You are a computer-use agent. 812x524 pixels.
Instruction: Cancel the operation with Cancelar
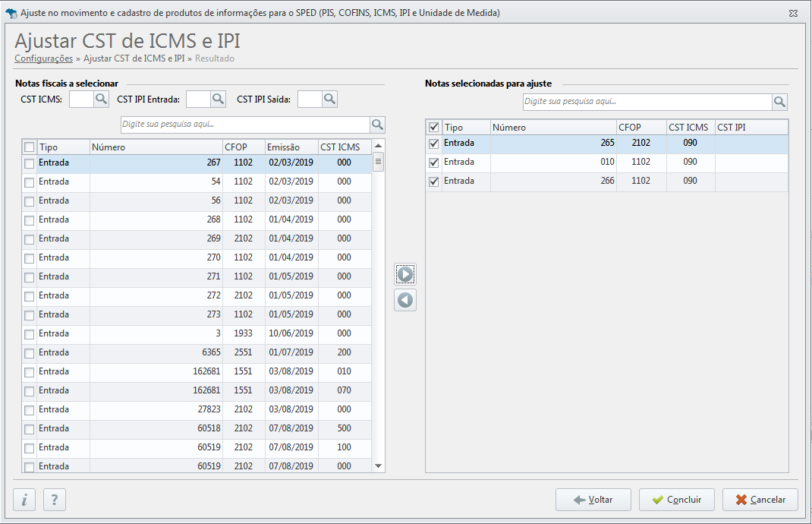tap(759, 499)
